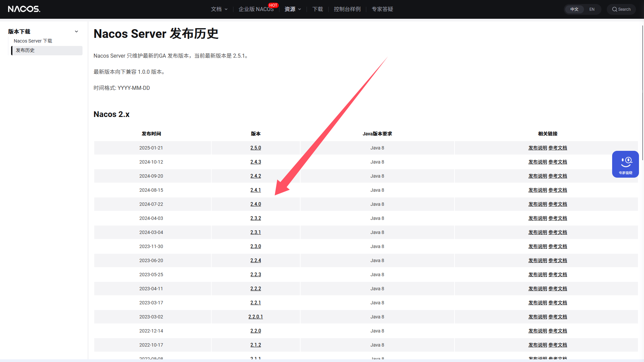Open the Nacos Server 下载 sidebar link
The height and width of the screenshot is (362, 644).
point(33,41)
